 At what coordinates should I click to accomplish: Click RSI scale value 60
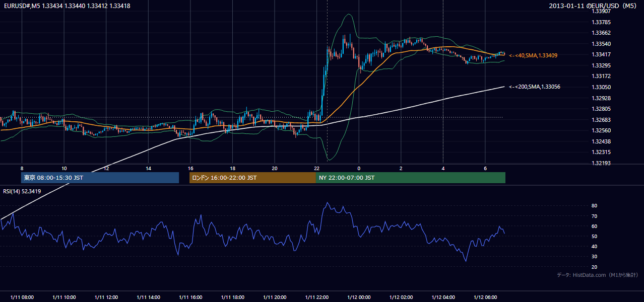pos(595,226)
